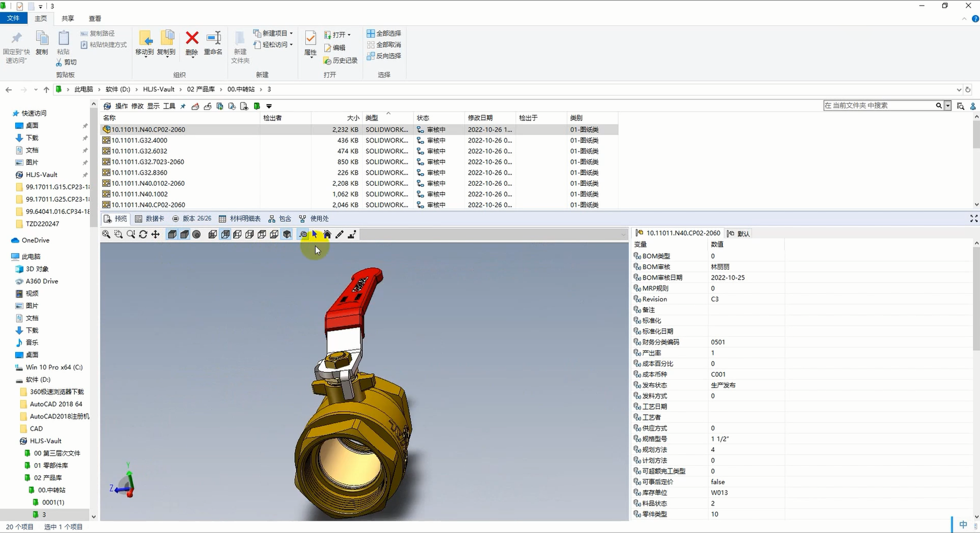Select the pan tool in preview toolbar

[156, 234]
